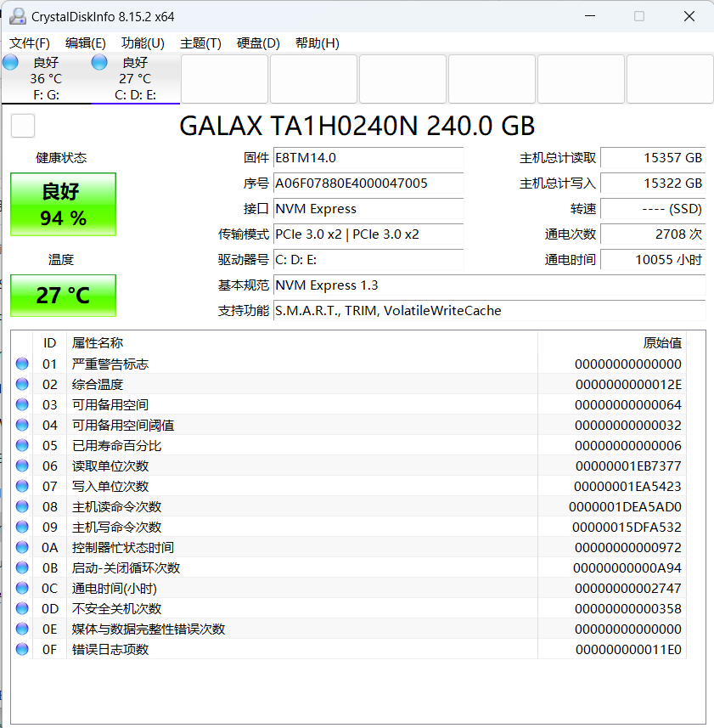714x728 pixels.
Task: Click the firmware field E8TM14.0
Action: [x=368, y=158]
